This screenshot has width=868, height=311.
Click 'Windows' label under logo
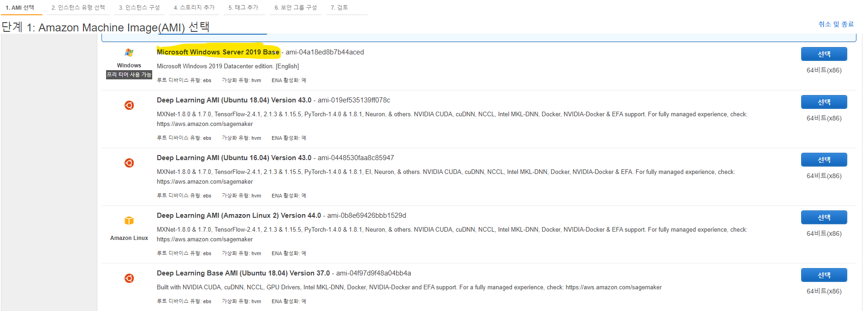click(x=129, y=66)
